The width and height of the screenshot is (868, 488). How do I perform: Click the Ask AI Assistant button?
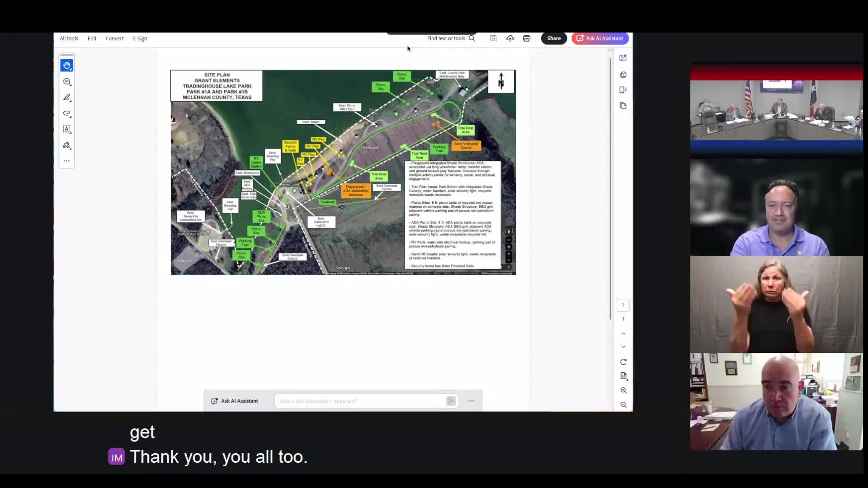click(x=600, y=38)
